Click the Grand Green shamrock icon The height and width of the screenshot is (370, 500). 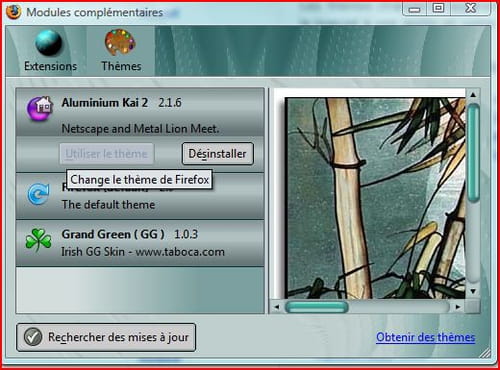[x=39, y=240]
